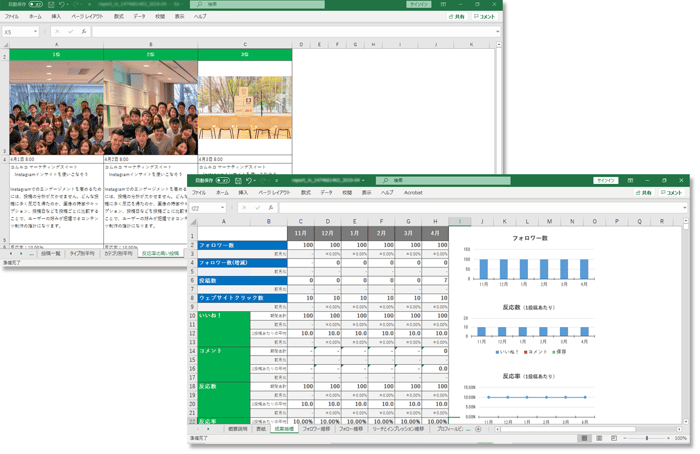Open ページ レイアウト tab in back window
The image size is (700, 454).
(87, 17)
